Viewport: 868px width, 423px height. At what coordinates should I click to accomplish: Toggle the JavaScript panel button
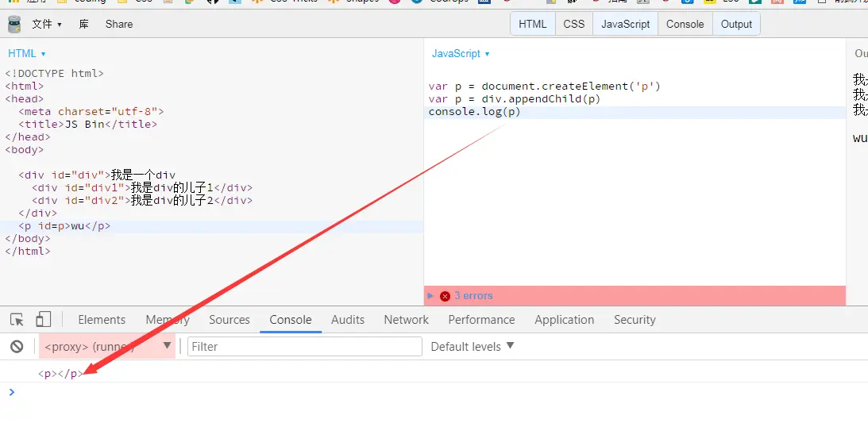click(x=626, y=25)
